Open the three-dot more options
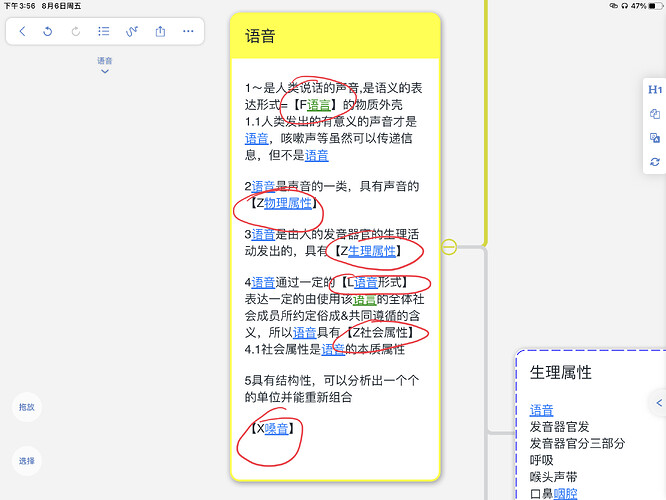The height and width of the screenshot is (500, 666). [x=188, y=31]
